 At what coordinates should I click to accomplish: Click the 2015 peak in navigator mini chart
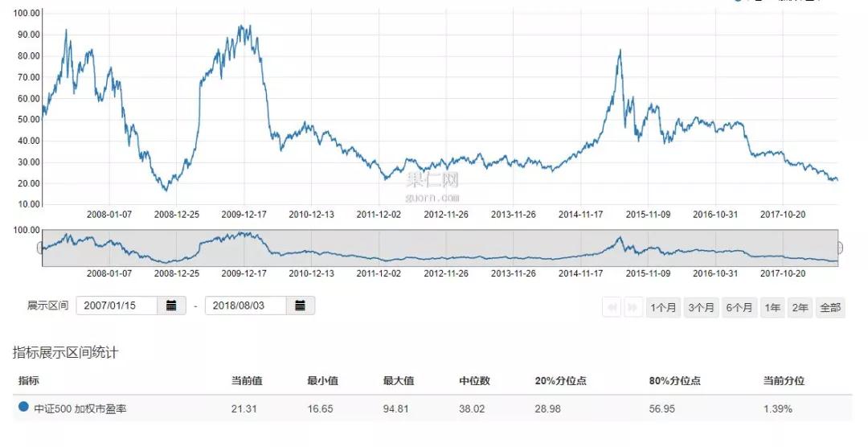(x=620, y=239)
